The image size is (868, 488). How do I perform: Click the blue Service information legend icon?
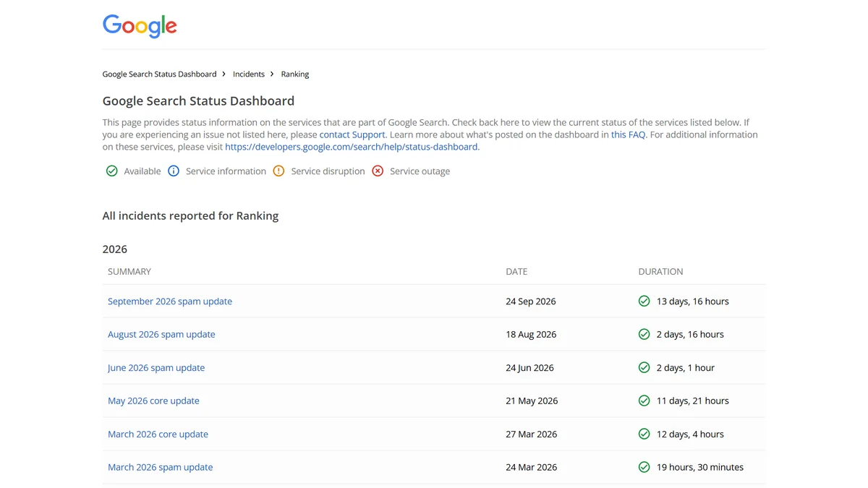coord(174,171)
